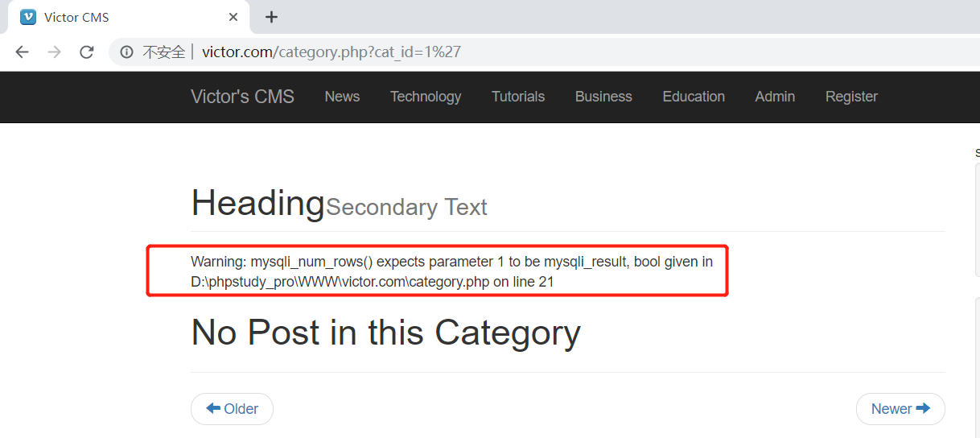Go to the Admin page
The width and height of the screenshot is (980, 438).
775,97
